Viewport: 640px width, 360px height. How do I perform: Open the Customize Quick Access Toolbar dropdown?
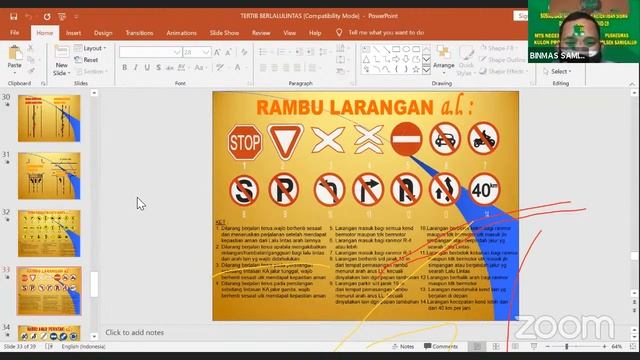76,16
